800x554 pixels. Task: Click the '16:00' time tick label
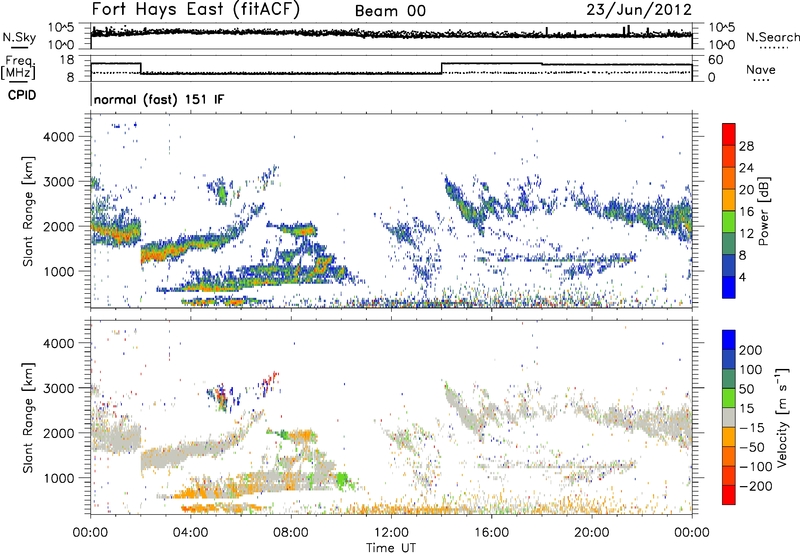[491, 533]
